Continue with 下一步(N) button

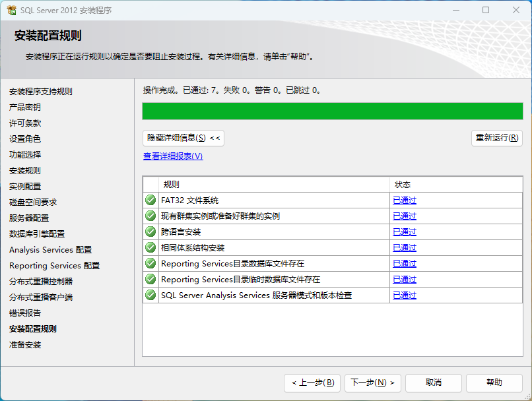click(x=373, y=383)
